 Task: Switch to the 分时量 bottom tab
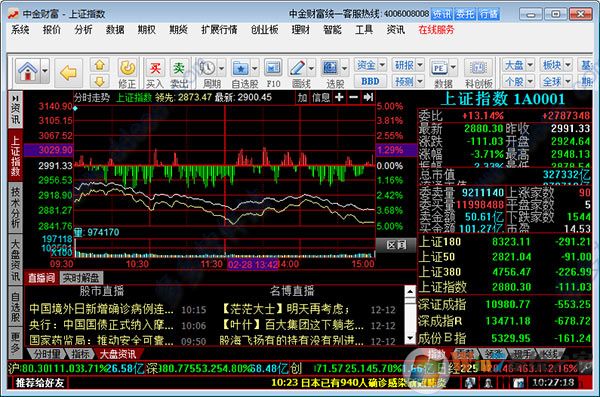click(x=47, y=354)
